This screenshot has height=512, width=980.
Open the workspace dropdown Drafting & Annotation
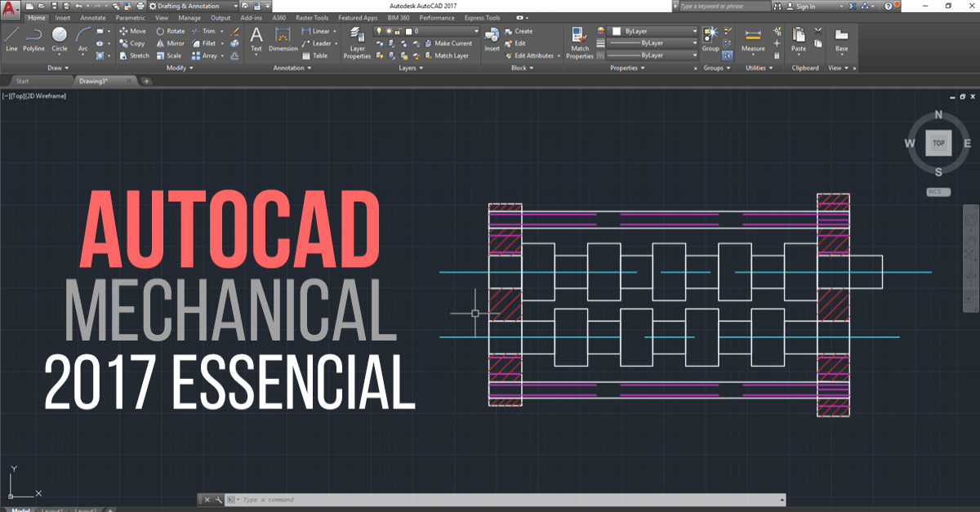coord(194,6)
